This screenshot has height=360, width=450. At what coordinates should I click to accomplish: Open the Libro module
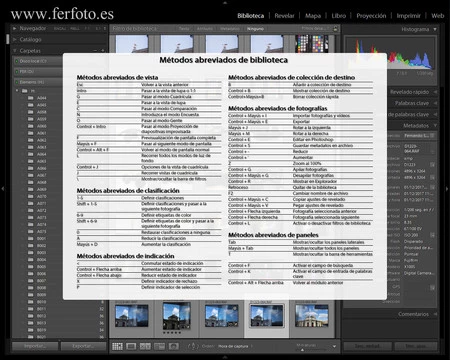pos(339,16)
